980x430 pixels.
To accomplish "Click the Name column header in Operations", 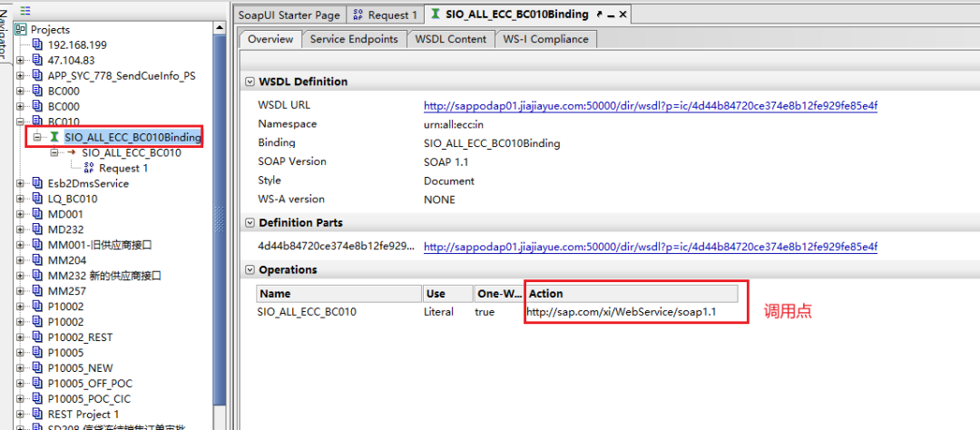I will (339, 294).
